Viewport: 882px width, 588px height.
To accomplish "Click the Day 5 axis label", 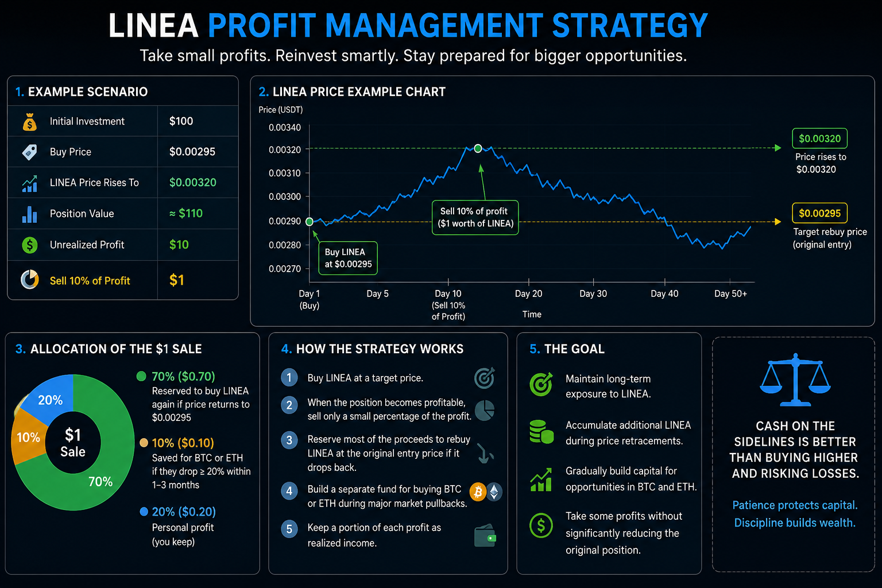I will 377,293.
